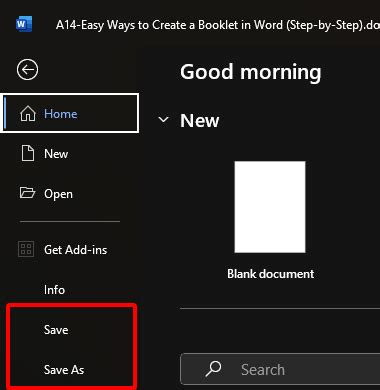Click the Good morning greeting
This screenshot has width=380, height=390.
[x=251, y=72]
